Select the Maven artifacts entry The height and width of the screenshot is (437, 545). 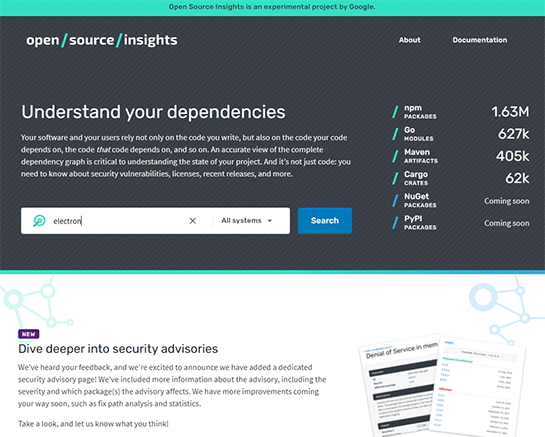pos(461,156)
